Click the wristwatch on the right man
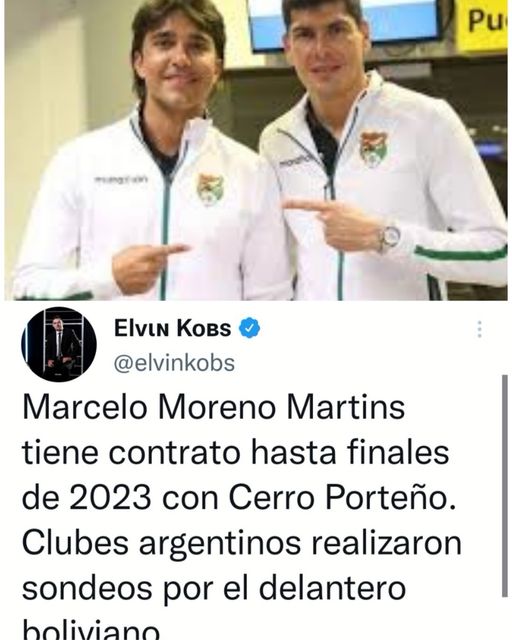512x640 pixels. tap(389, 238)
